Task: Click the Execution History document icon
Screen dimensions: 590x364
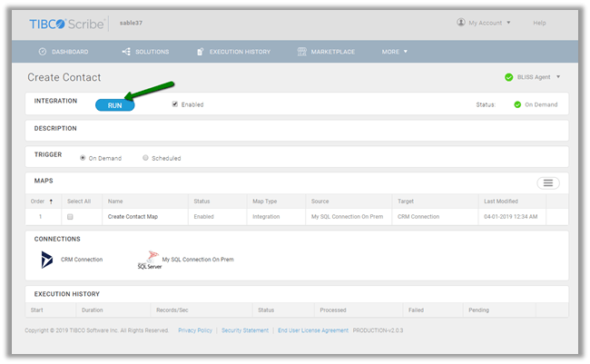Action: 201,52
